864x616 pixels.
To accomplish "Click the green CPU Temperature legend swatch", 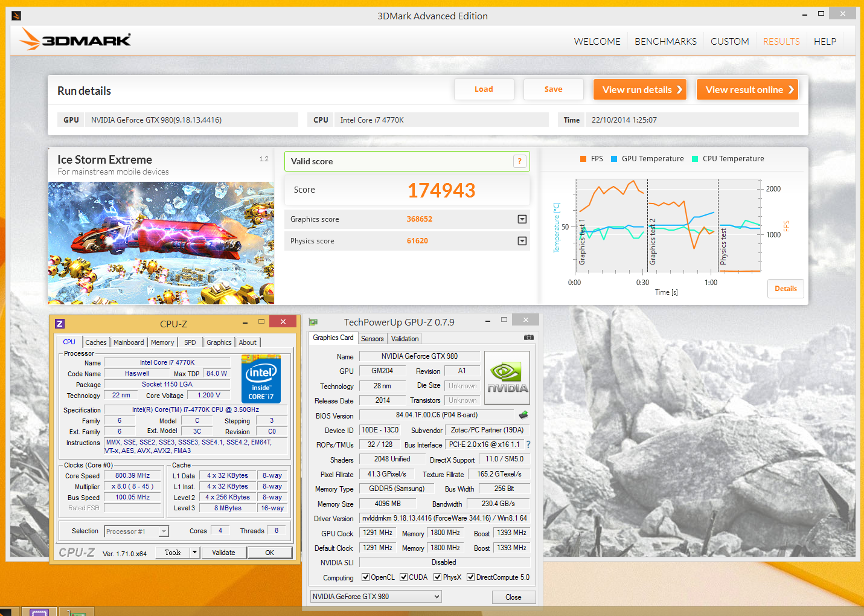I will tap(695, 159).
